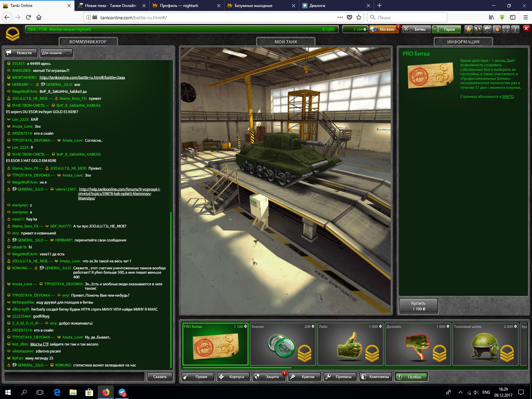532x399 pixels.
Task: Open the Комплекты kits category
Action: click(376, 377)
